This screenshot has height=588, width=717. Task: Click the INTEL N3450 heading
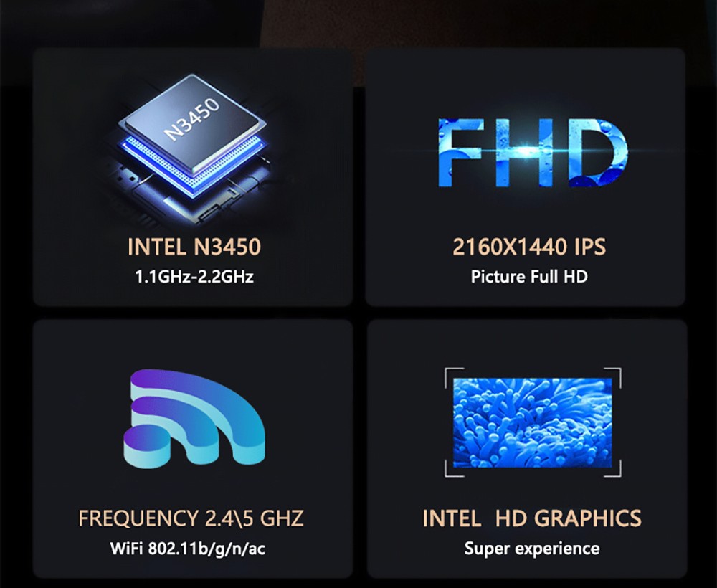tap(194, 247)
